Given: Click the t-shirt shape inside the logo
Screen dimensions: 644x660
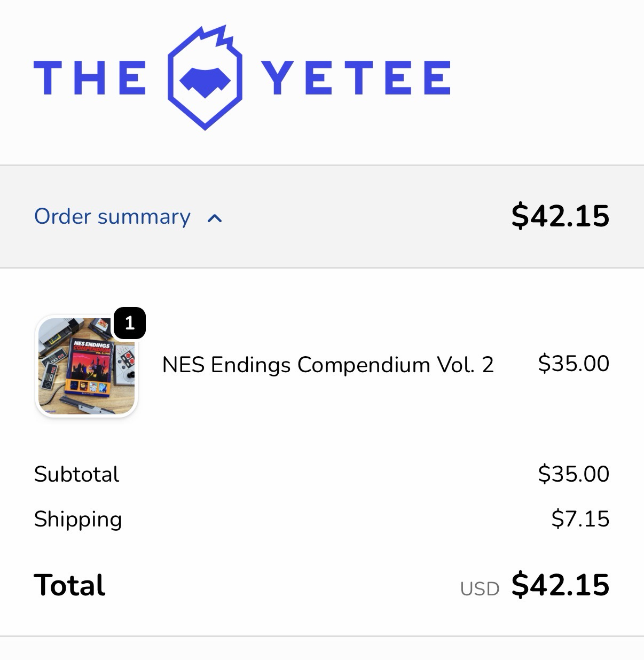Looking at the screenshot, I should pos(205,80).
